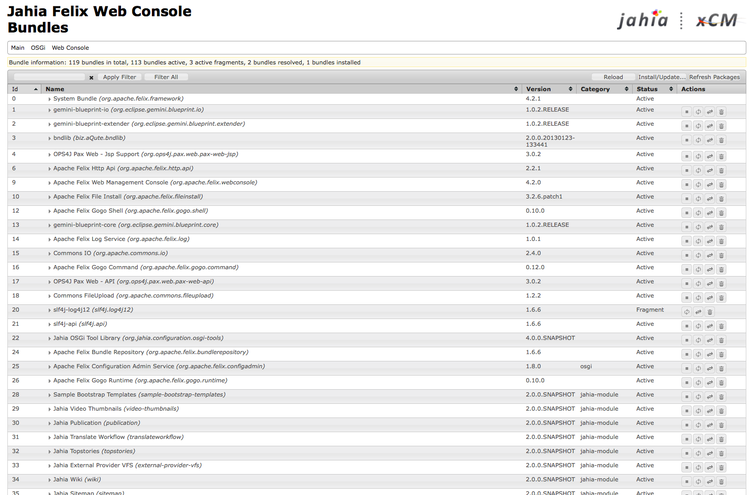Sort bundles by Status column header
The image size is (750, 495).
[x=655, y=89]
